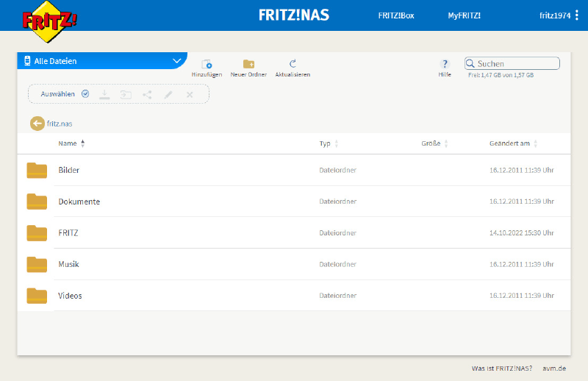Click the storage device icon beside Alle Dateien
The width and height of the screenshot is (588, 381).
pos(27,61)
